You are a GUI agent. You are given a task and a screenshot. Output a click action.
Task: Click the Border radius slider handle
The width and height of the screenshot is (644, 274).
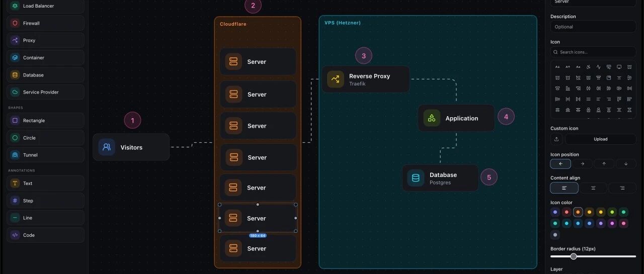[x=574, y=256]
